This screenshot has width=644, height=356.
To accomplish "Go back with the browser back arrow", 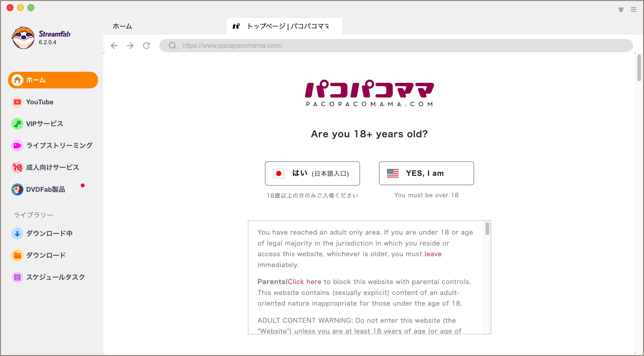I will [x=114, y=45].
